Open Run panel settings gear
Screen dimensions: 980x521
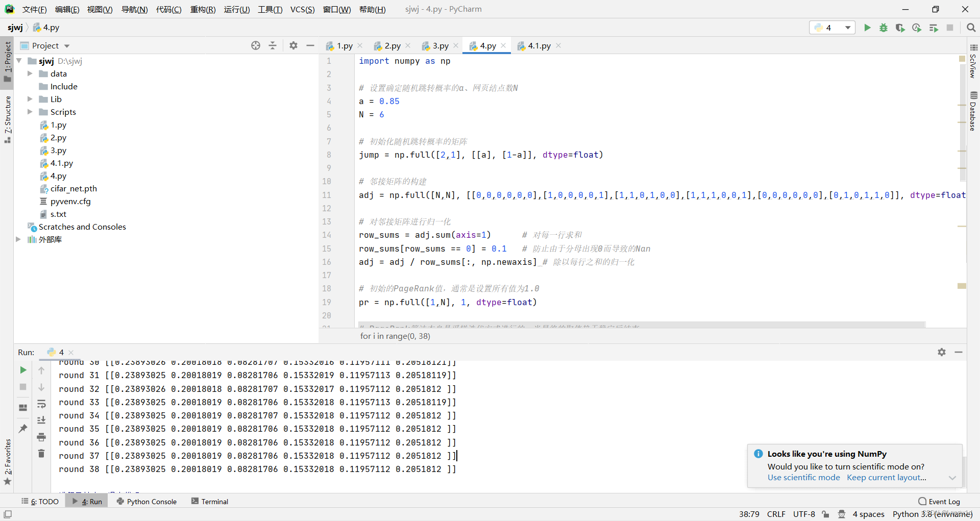pyautogui.click(x=942, y=352)
